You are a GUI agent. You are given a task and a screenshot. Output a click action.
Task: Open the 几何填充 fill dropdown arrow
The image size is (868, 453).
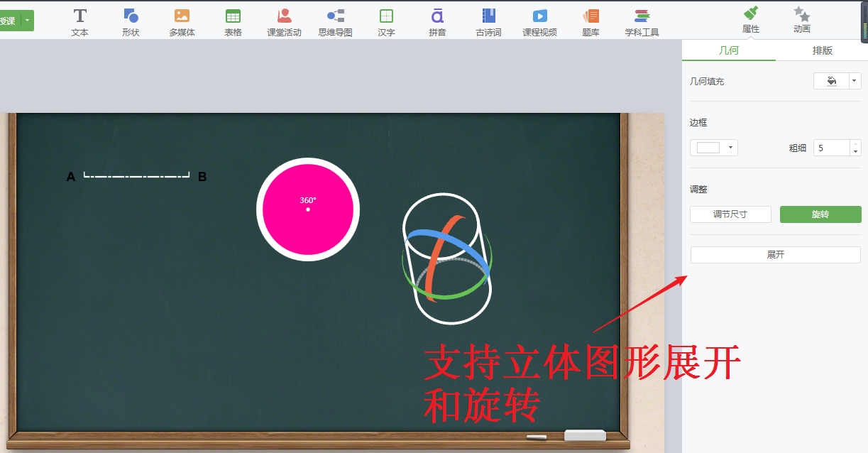[x=855, y=81]
